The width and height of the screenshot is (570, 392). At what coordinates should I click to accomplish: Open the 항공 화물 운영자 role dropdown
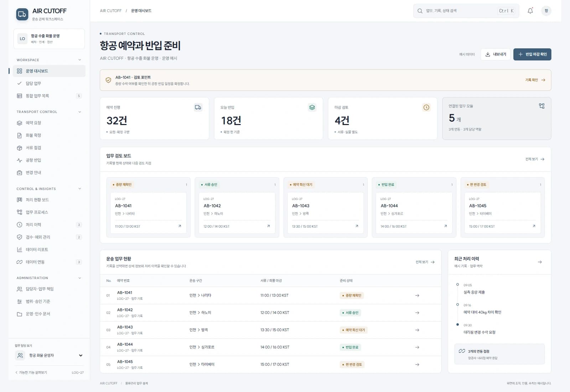click(x=49, y=355)
